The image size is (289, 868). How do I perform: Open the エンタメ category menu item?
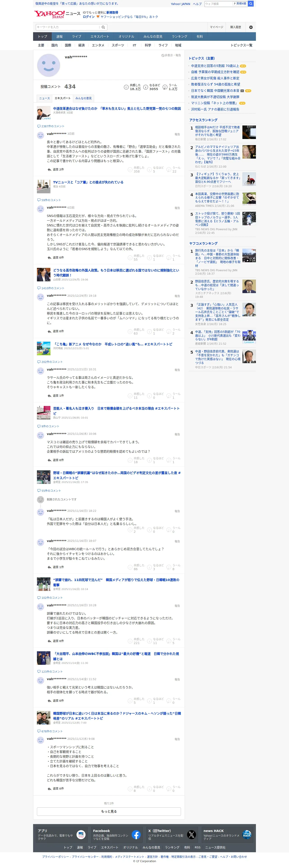click(x=98, y=46)
